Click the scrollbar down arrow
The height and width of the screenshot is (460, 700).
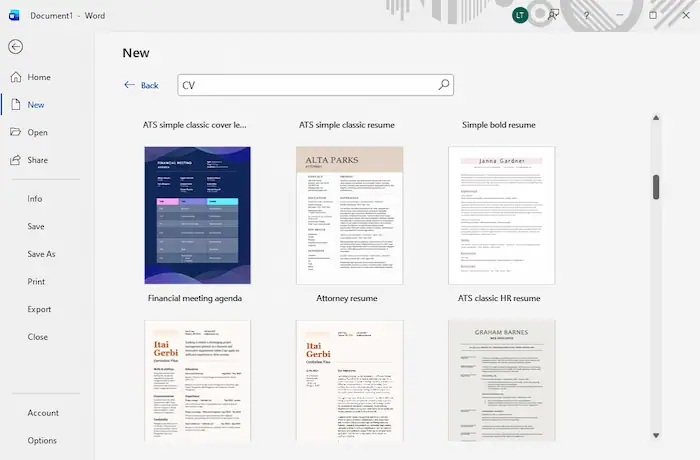coord(656,435)
